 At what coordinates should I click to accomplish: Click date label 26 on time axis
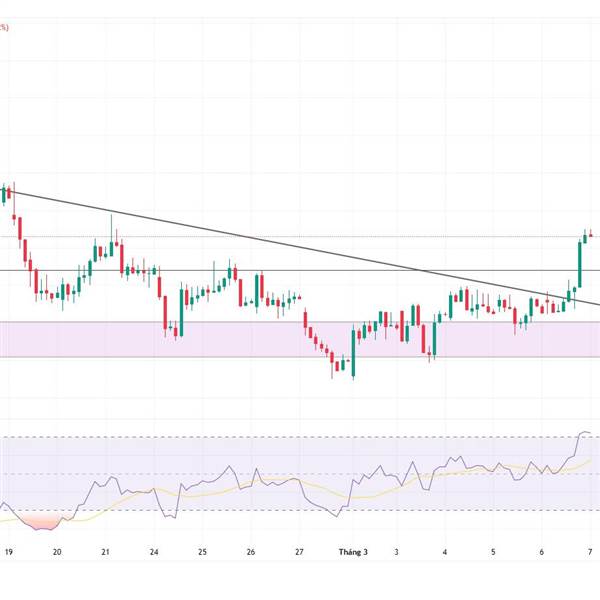click(251, 551)
